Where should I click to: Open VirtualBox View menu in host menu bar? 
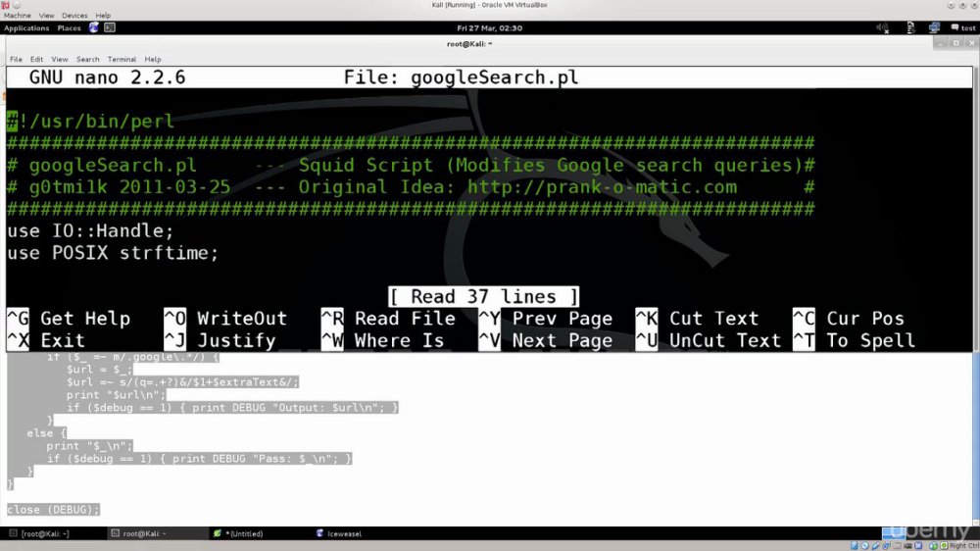tap(46, 15)
